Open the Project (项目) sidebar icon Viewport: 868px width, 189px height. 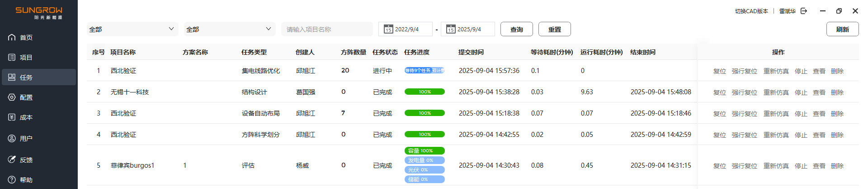12,57
